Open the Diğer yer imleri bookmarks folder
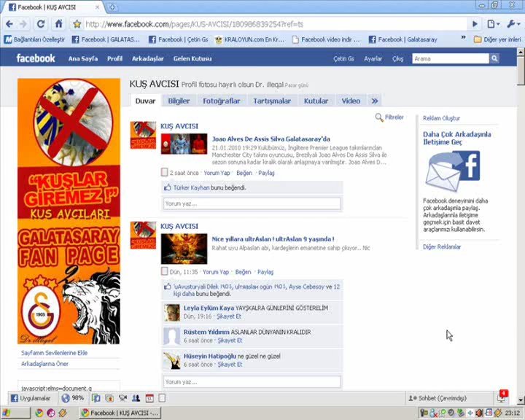Viewport: 525px width, 420px height. pos(497,39)
